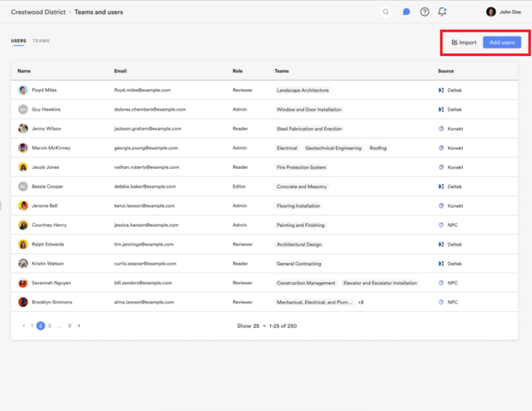Click Marvin McKinney's avatar
This screenshot has height=411, width=532.
[x=23, y=148]
